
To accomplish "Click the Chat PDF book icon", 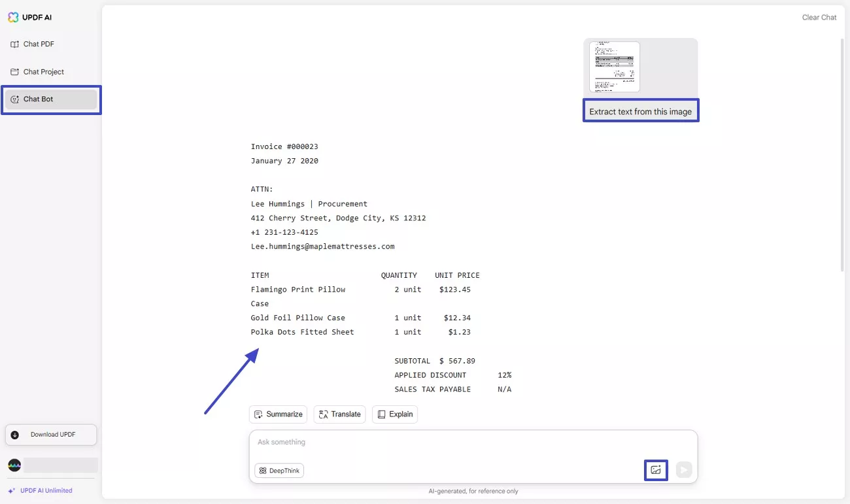I will coord(15,44).
